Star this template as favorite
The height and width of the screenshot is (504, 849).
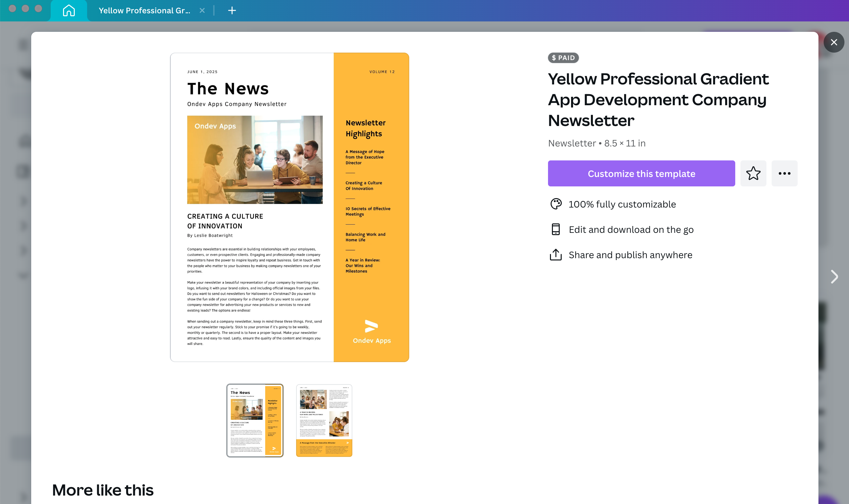(753, 173)
